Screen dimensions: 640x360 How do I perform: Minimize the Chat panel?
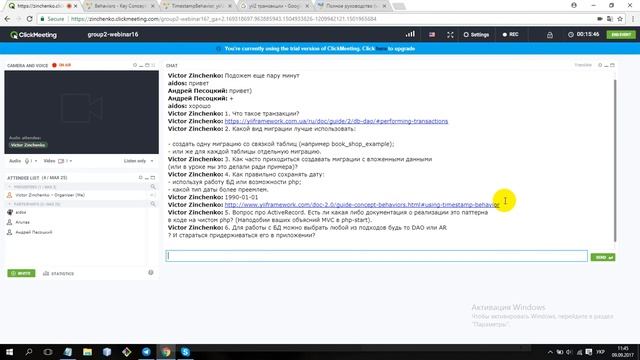click(606, 65)
